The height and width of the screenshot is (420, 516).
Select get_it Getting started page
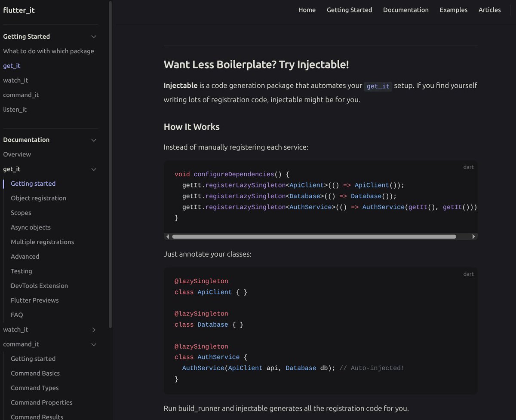[x=33, y=184]
